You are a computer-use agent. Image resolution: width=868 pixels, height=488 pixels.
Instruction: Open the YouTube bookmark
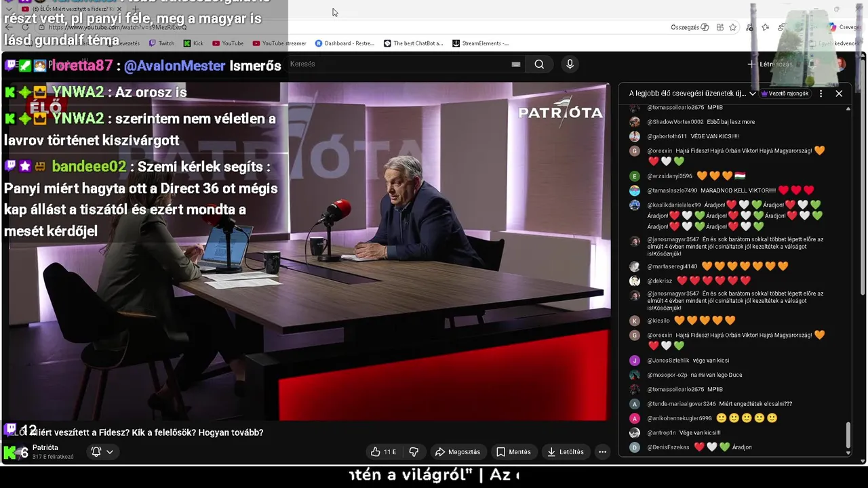pyautogui.click(x=228, y=43)
